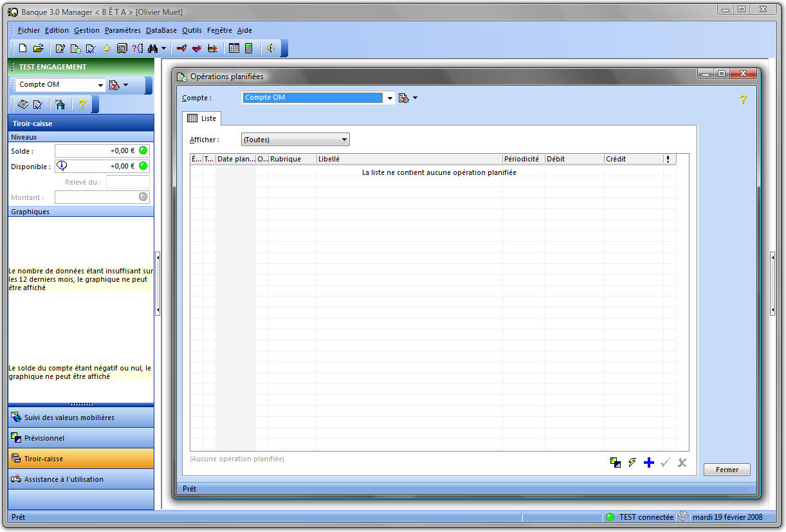Open the Gestion menu
Viewport: 786px width, 532px height.
[87, 30]
